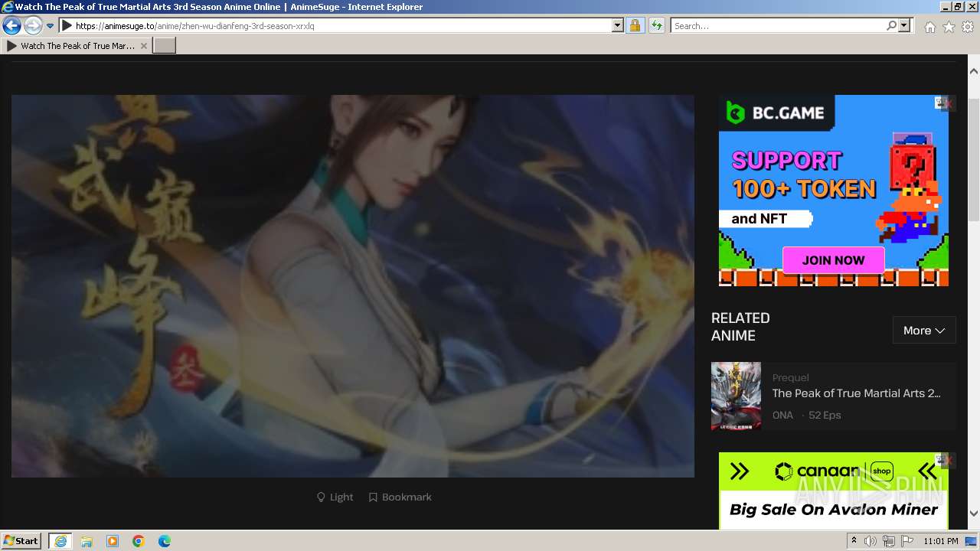The height and width of the screenshot is (551, 980).
Task: Click the animesuge.to address bar URL
Action: [194, 26]
